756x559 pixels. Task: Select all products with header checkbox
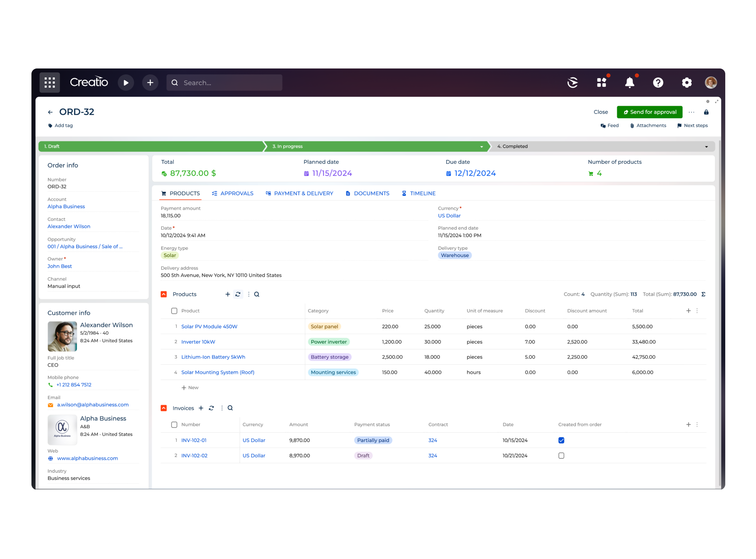click(174, 311)
